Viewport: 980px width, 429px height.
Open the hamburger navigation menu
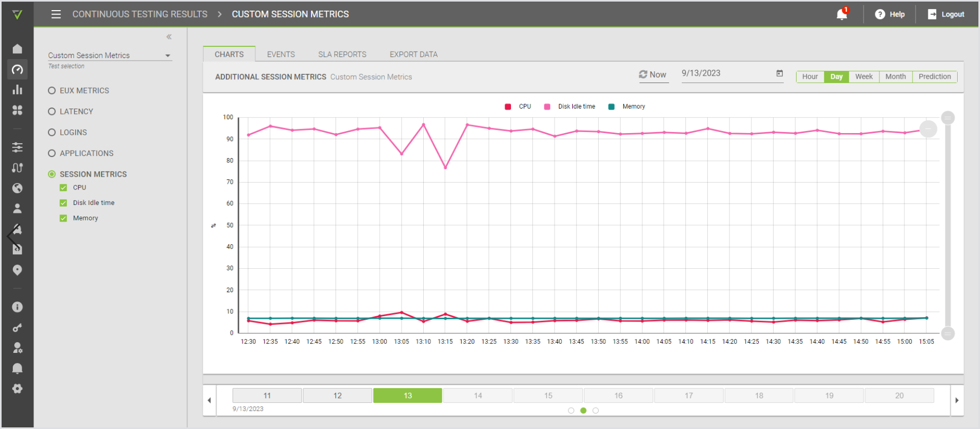tap(56, 14)
